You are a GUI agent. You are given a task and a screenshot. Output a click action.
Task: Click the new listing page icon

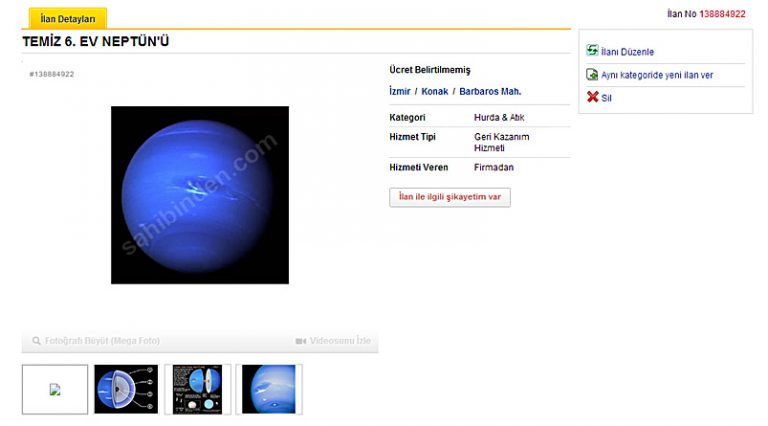(592, 74)
